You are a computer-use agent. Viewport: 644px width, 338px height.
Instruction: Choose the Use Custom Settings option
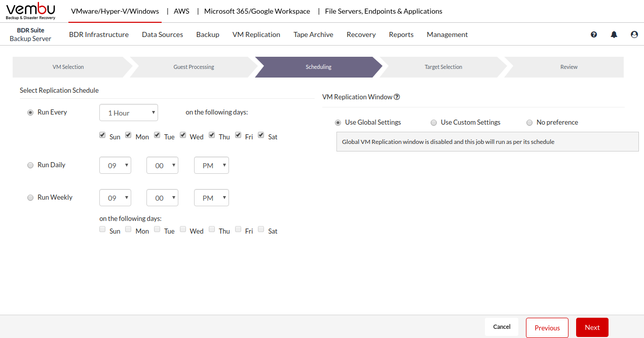pos(434,123)
